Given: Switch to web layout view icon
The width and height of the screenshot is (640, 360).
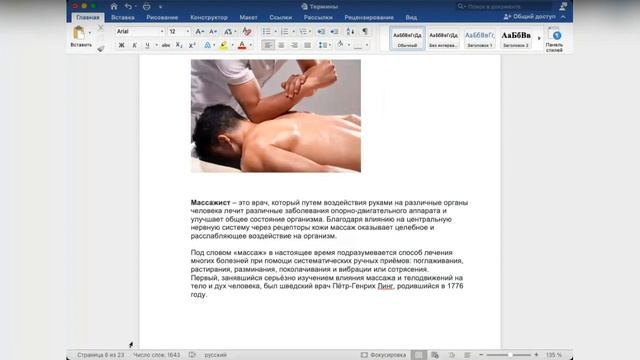Looking at the screenshot, I should point(435,355).
